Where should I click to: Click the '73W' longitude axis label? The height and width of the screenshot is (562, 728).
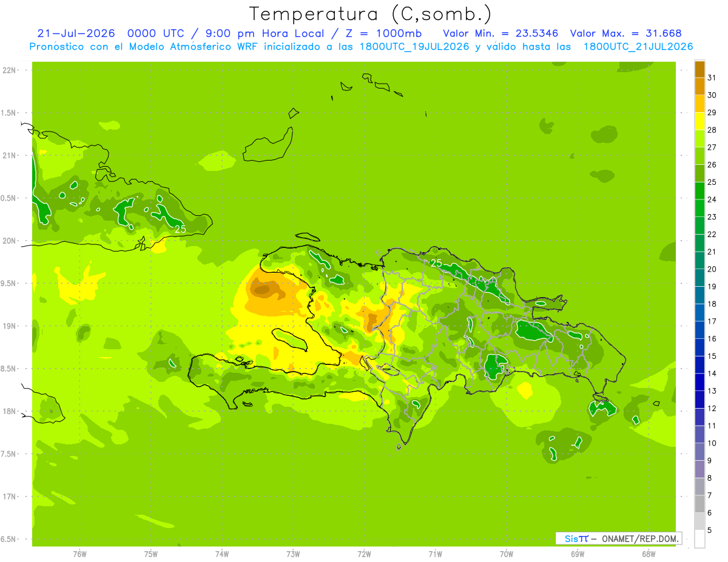(x=293, y=554)
